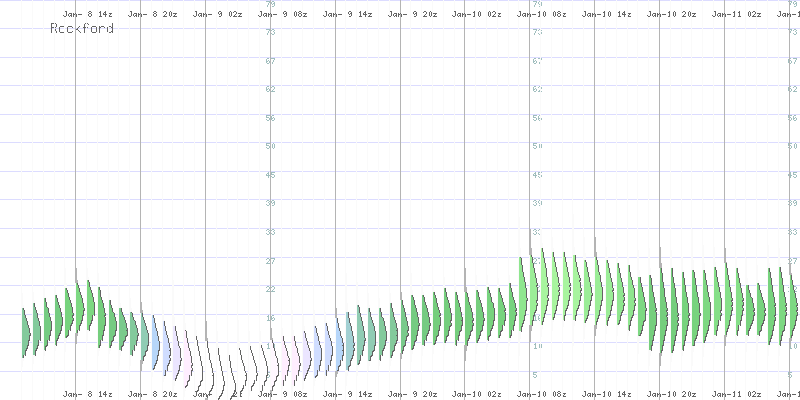The height and width of the screenshot is (400, 800).
Task: Click the top-axis Jan-10 02z time label
Action: 477,15
